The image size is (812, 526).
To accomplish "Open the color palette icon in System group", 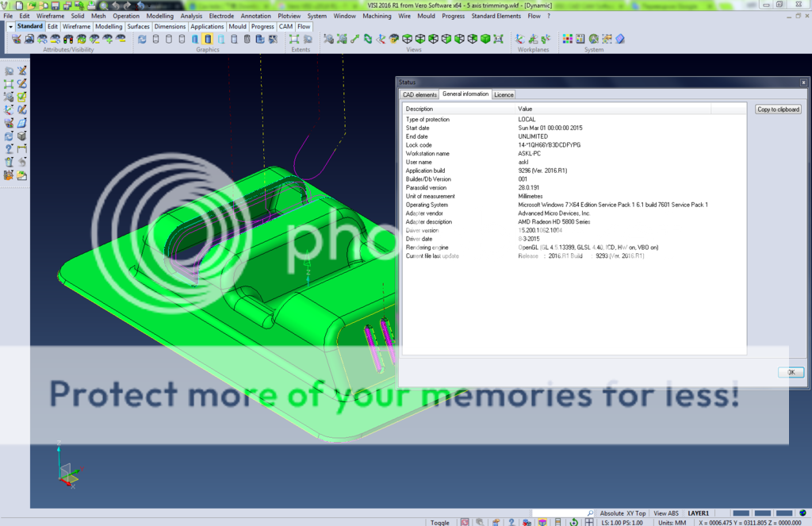I will (x=567, y=38).
